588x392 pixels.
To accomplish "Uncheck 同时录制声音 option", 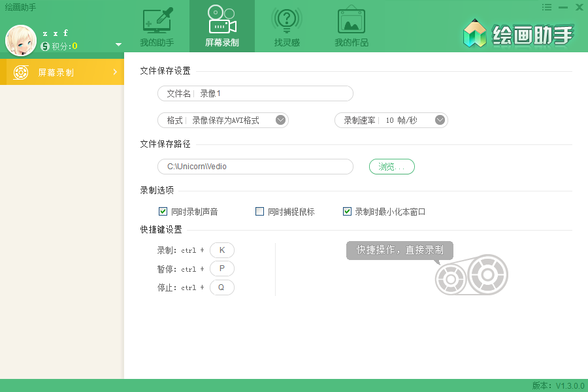I will click(x=163, y=210).
